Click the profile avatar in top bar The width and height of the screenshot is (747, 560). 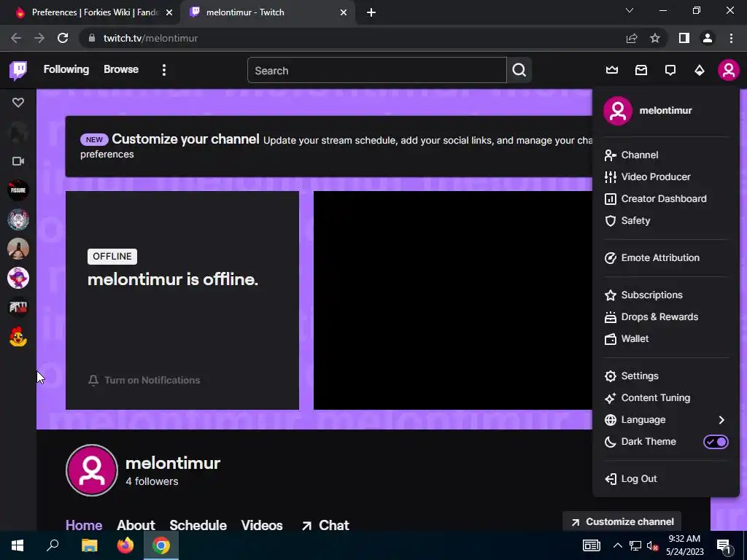coord(728,70)
